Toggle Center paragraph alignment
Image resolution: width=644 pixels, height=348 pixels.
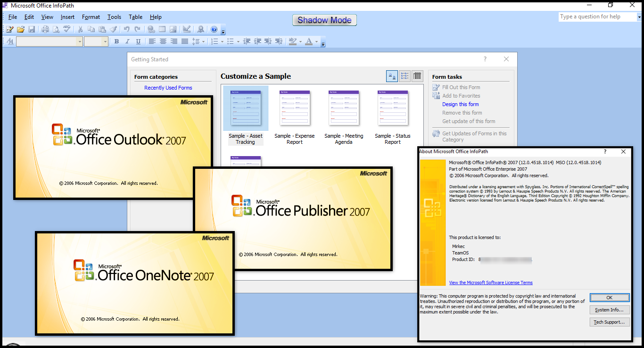163,41
